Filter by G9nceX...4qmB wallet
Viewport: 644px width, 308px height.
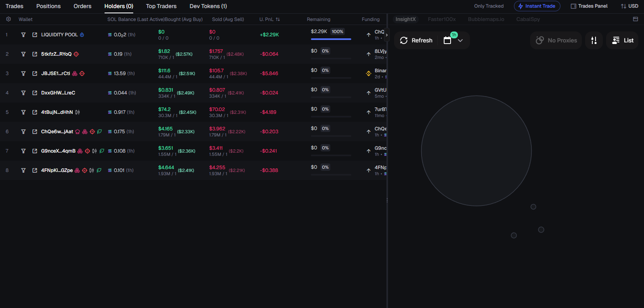pyautogui.click(x=23, y=151)
